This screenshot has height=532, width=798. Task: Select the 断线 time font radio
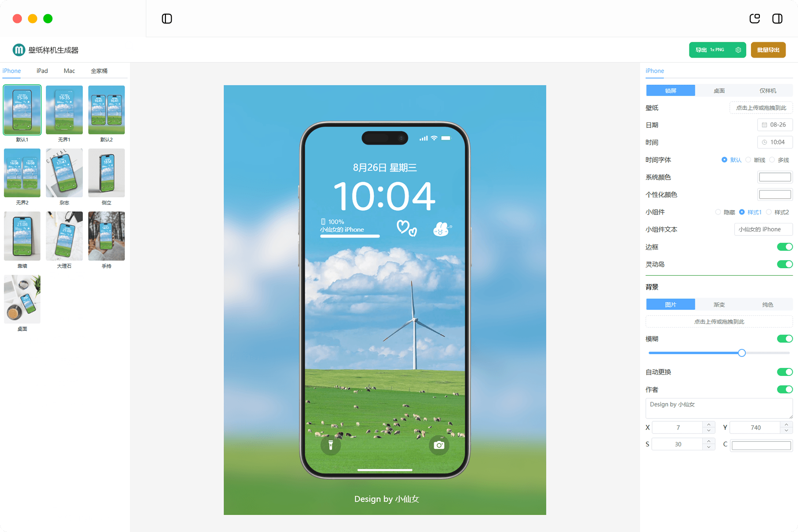pyautogui.click(x=748, y=160)
